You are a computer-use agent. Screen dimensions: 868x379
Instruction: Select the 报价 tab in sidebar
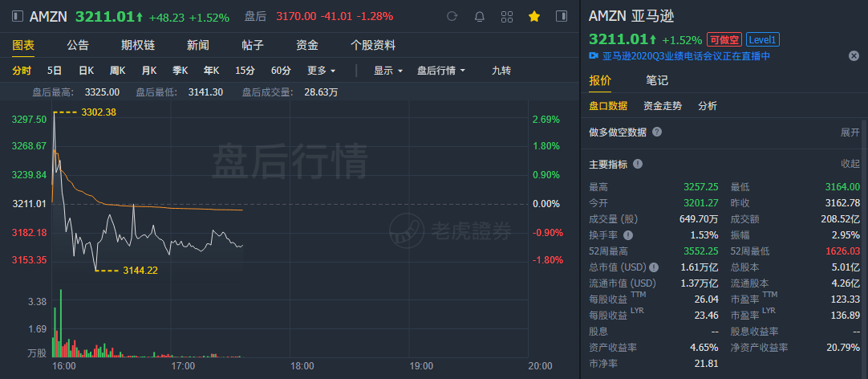click(600, 80)
